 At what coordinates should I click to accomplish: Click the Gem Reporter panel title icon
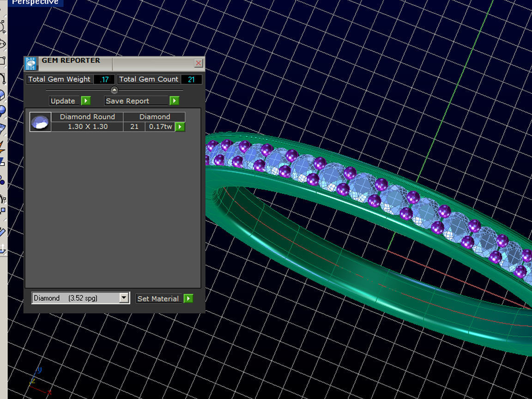(x=30, y=64)
